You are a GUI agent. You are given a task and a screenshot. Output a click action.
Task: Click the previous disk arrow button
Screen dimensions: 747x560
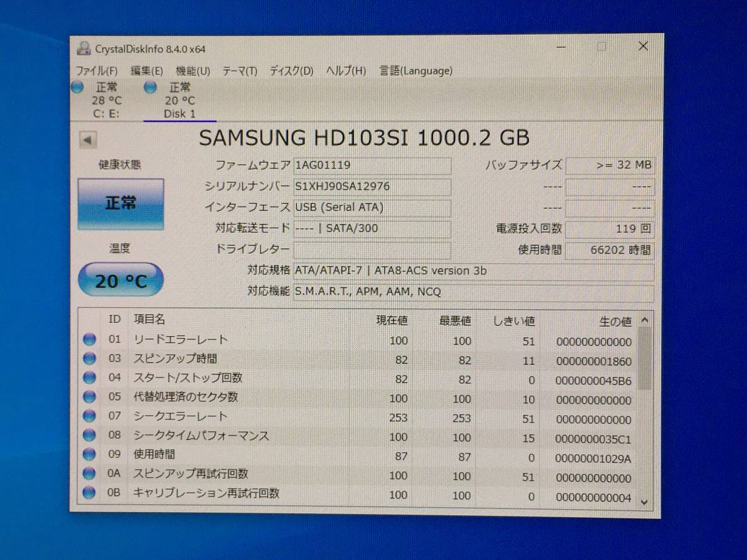[x=88, y=140]
